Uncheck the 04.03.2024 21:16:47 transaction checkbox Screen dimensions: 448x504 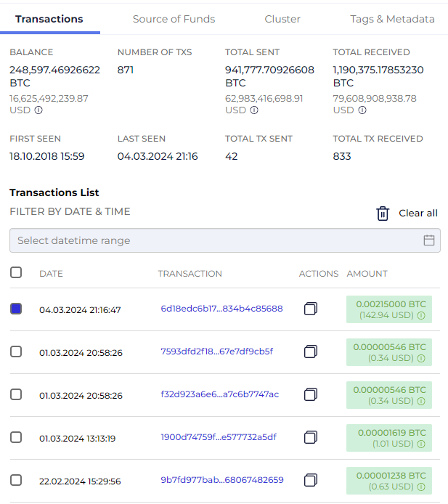16,309
